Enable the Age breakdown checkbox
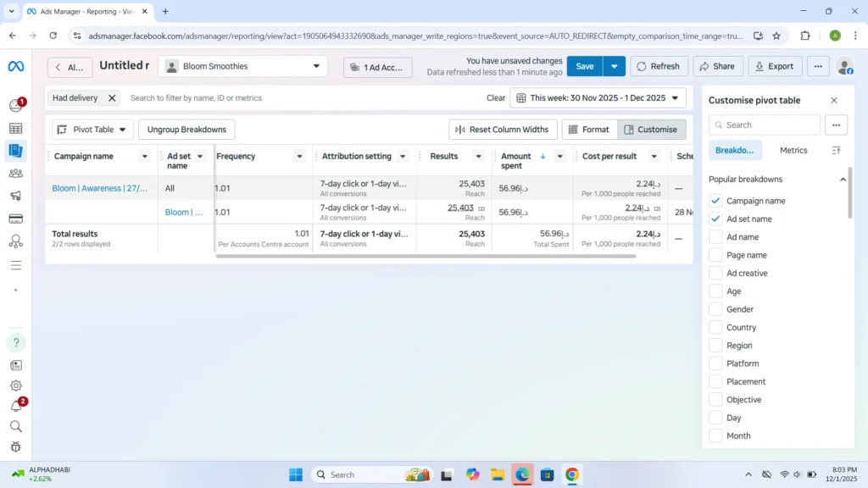 click(716, 291)
